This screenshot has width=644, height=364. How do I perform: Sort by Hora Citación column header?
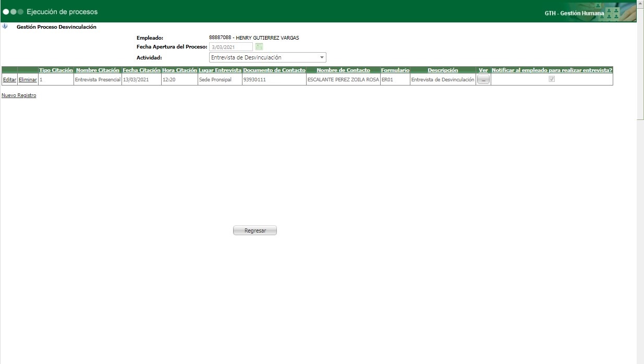179,70
